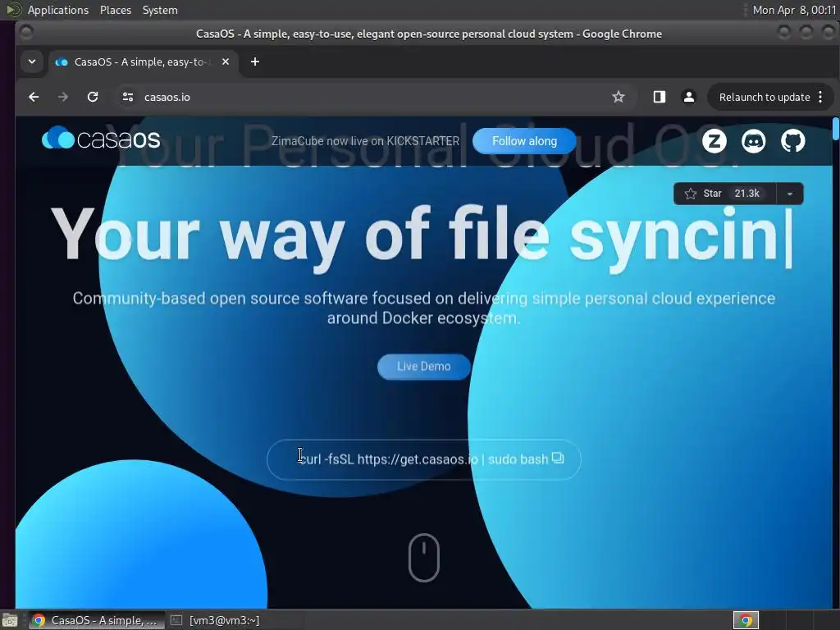
Task: Expand the GitHub Star dropdown arrow
Action: coord(790,194)
